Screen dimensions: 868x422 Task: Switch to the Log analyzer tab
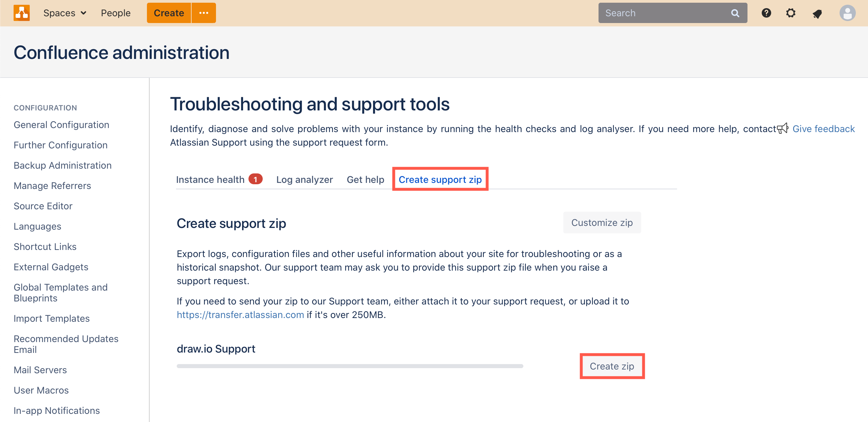[304, 180]
